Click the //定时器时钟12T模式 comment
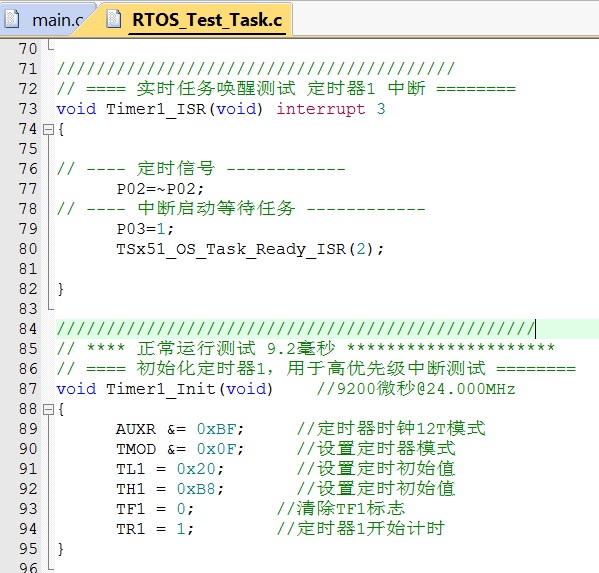The image size is (599, 573). pos(391,429)
